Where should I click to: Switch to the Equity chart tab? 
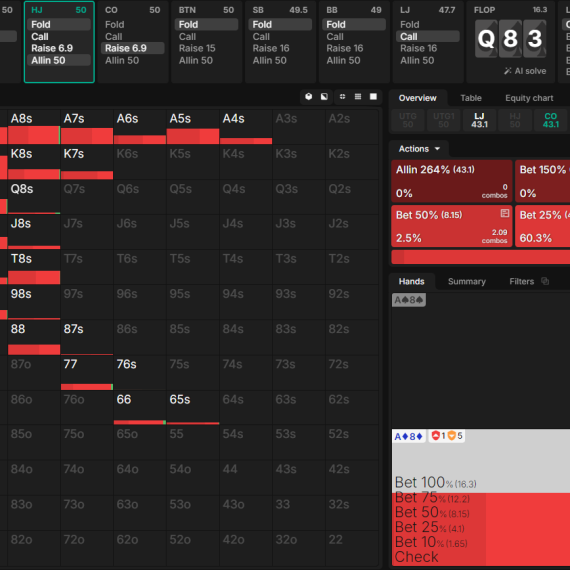click(529, 98)
